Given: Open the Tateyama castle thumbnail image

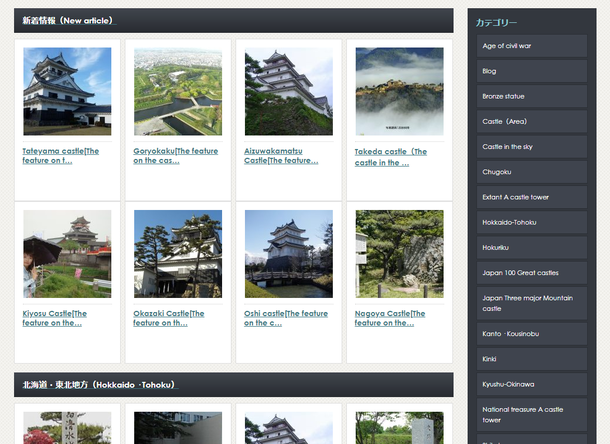Looking at the screenshot, I should point(67,92).
